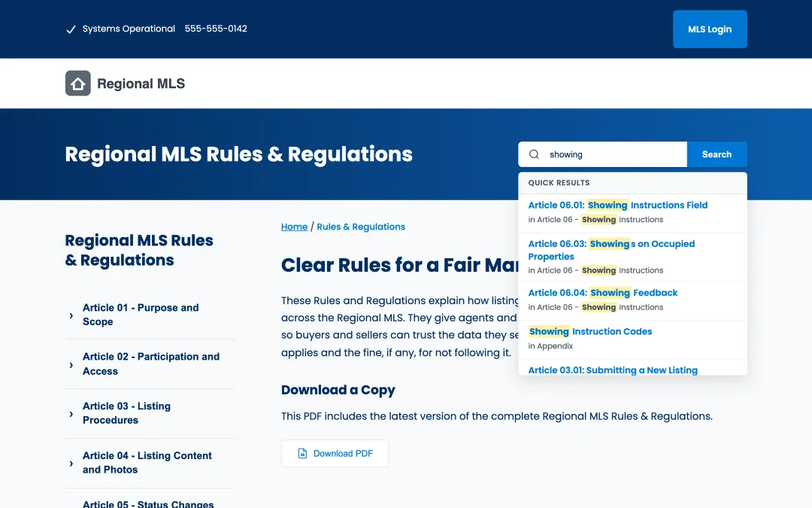
Task: Open Article 06.03 Showings on Occupied Properties
Action: [611, 250]
